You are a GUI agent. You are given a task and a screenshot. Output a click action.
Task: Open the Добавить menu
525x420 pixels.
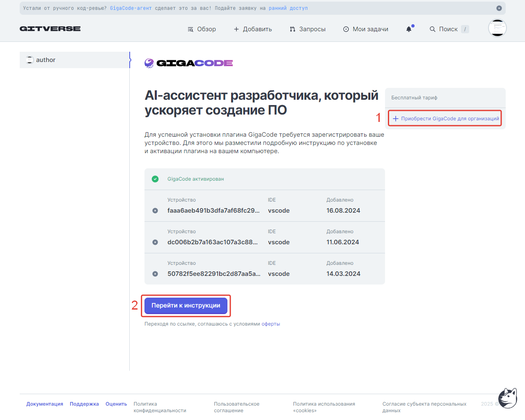point(253,29)
